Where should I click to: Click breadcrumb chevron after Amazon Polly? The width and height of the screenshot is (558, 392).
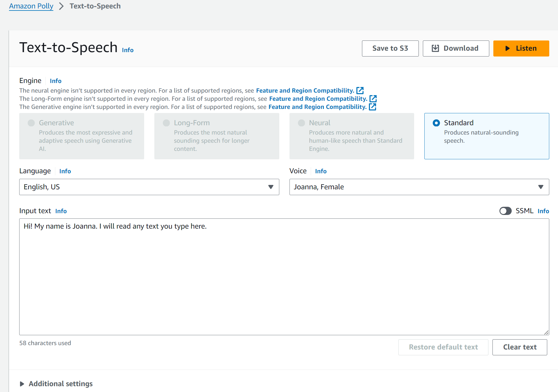61,6
